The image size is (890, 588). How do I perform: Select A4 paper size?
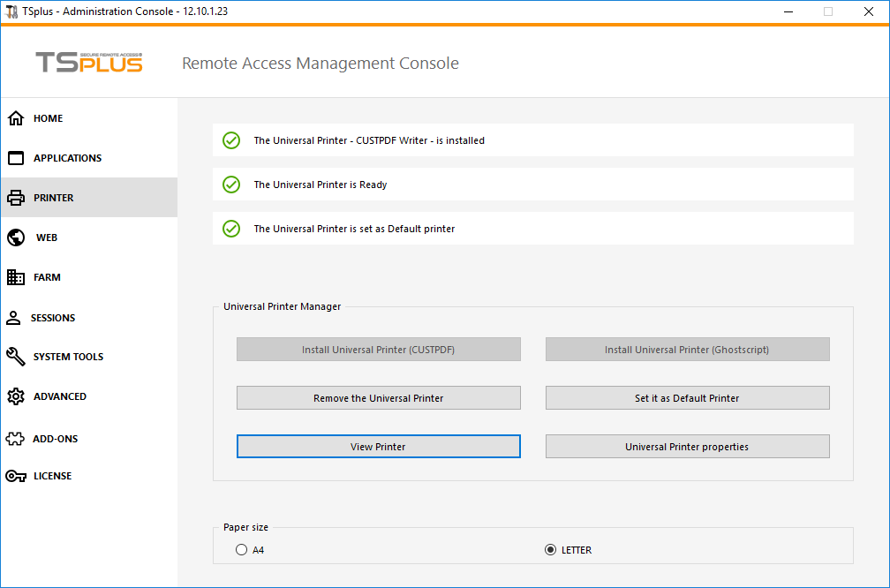241,549
